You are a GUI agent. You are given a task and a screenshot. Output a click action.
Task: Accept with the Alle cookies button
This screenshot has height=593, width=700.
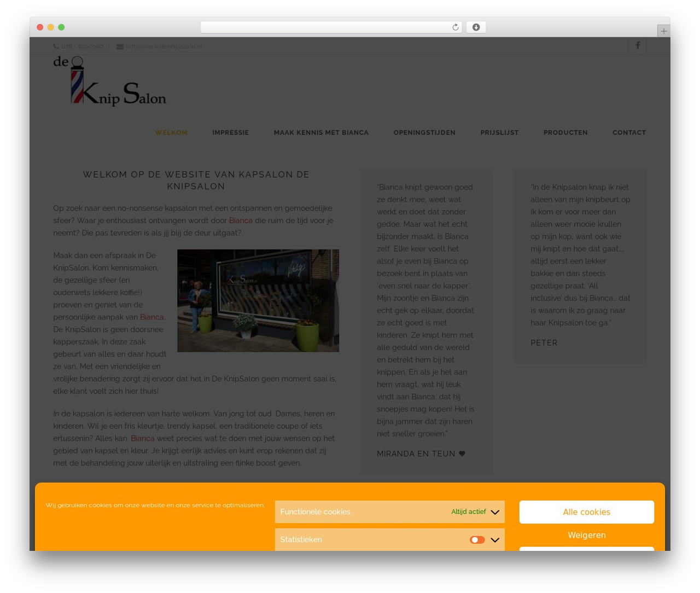(586, 512)
